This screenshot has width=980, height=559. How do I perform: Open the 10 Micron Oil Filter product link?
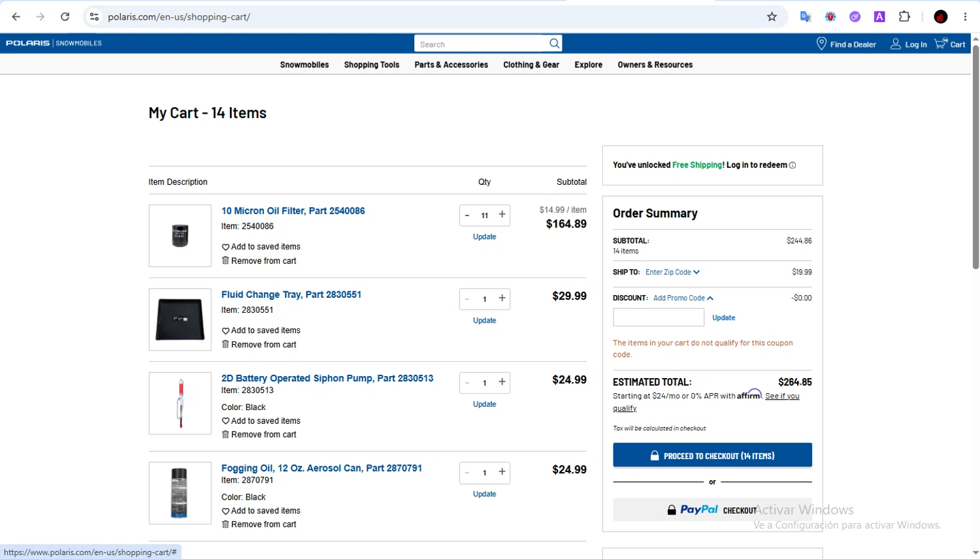tap(293, 211)
